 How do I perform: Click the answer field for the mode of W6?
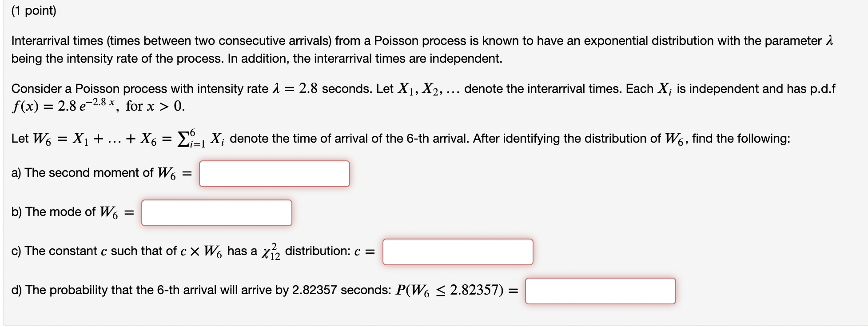[216, 213]
